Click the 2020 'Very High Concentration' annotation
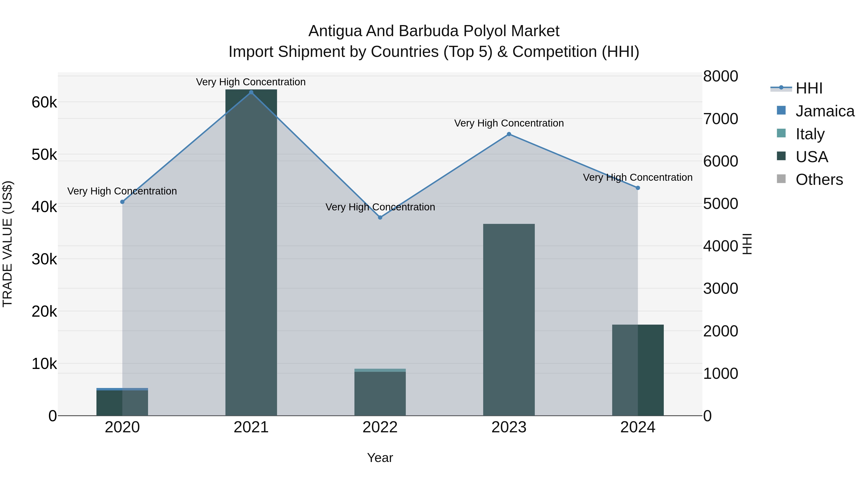The height and width of the screenshot is (488, 868). [122, 191]
